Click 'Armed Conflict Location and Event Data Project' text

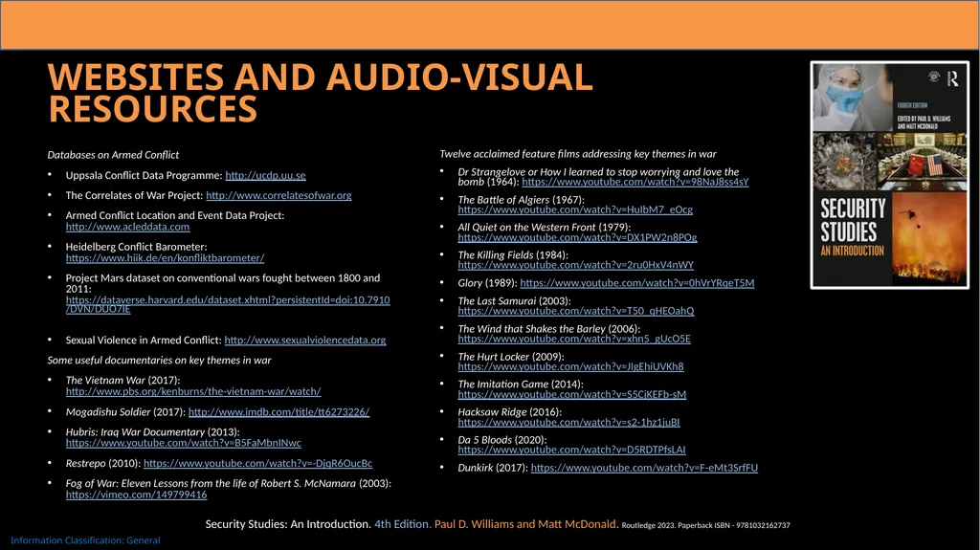point(175,215)
